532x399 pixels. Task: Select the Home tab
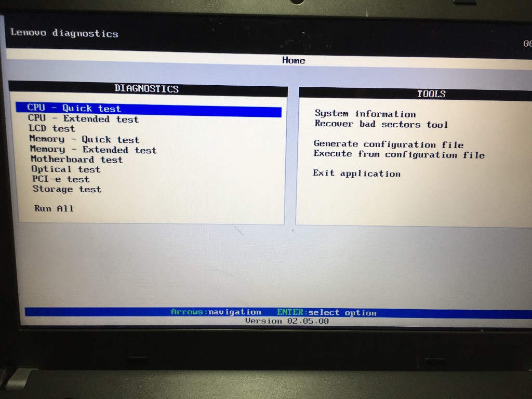pyautogui.click(x=294, y=60)
